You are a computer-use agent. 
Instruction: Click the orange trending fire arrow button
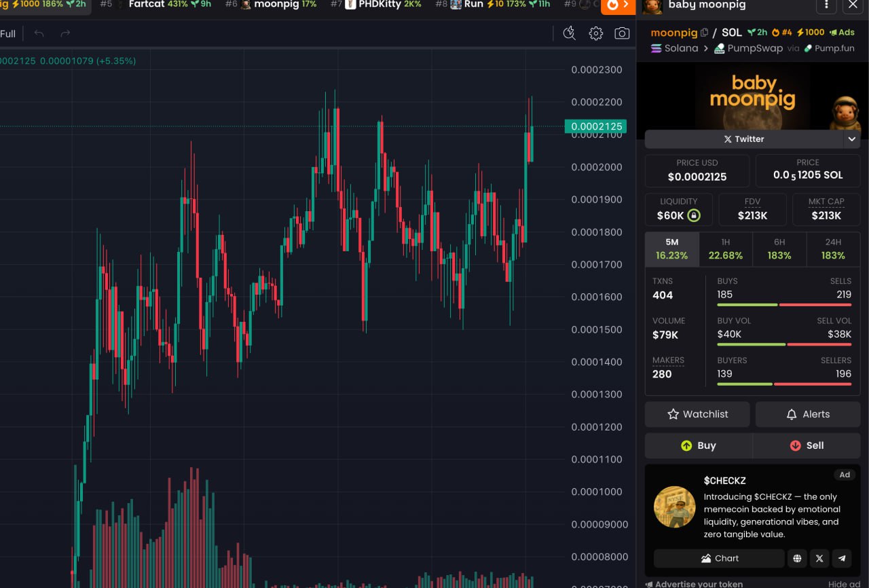click(x=618, y=5)
